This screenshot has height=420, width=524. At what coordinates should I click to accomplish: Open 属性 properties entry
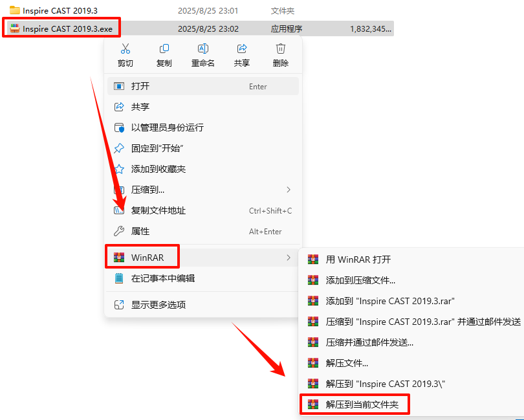click(x=203, y=231)
